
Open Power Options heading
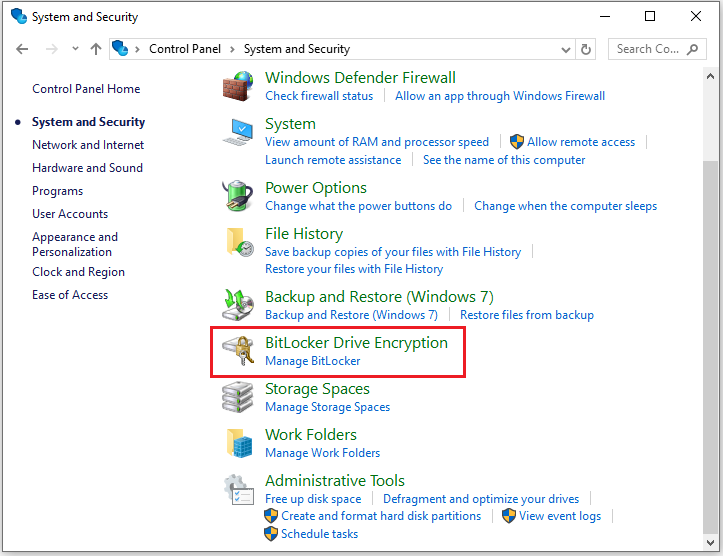click(x=316, y=188)
